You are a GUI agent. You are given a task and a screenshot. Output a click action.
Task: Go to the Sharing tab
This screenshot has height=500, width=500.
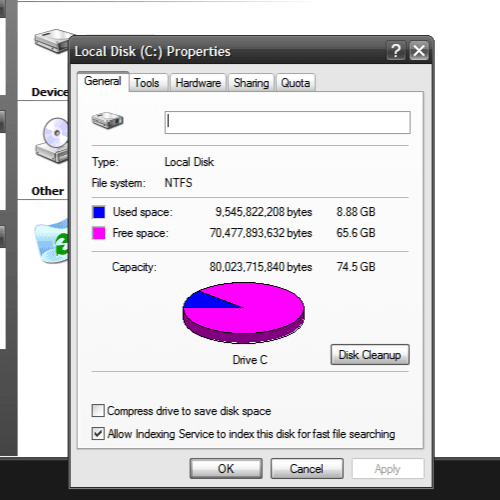click(251, 83)
